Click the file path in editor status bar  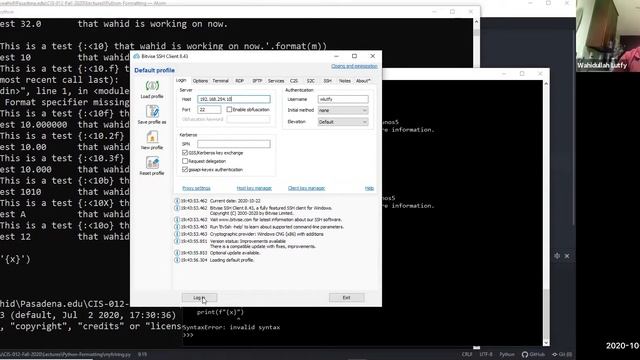(x=65, y=355)
